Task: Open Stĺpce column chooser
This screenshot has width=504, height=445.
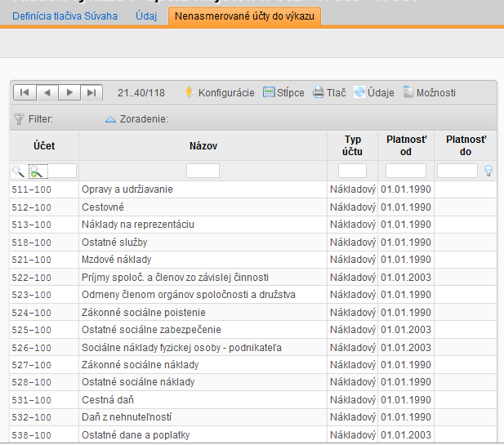Action: pos(283,93)
